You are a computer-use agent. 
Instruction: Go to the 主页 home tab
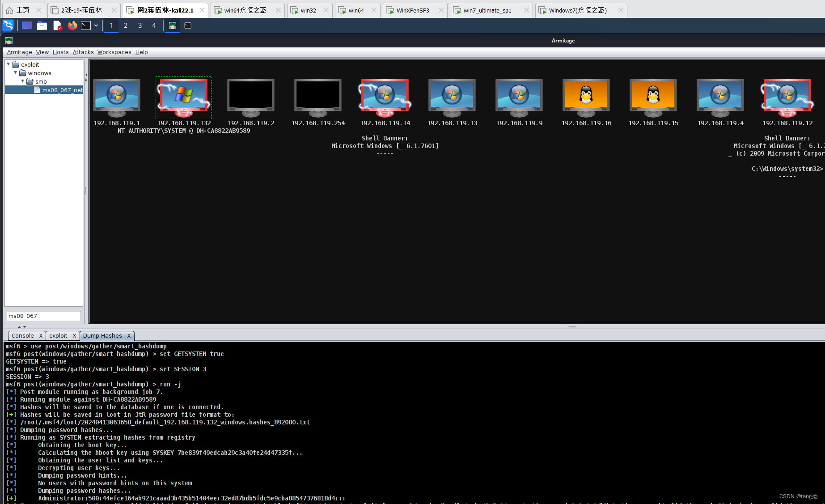[x=22, y=10]
